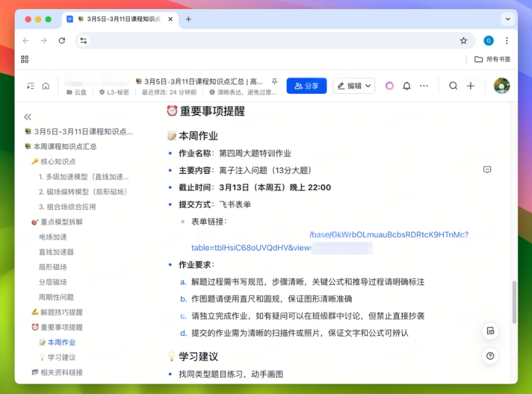Select outline item 学习建议
The width and height of the screenshot is (532, 394).
(57, 357)
